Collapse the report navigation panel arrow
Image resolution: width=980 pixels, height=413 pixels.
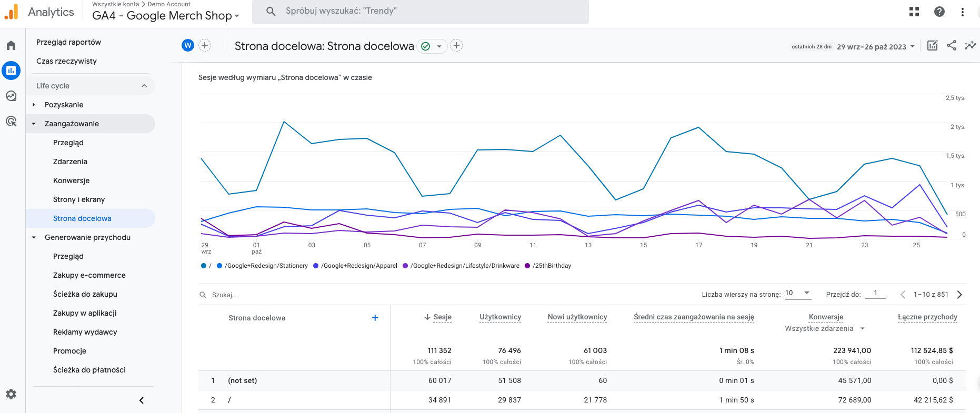(142, 400)
